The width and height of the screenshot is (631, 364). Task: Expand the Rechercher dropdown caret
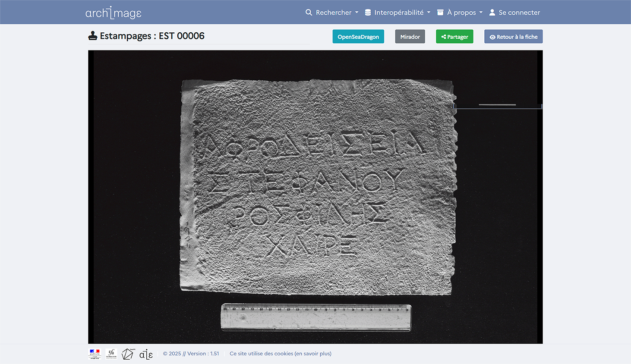pyautogui.click(x=357, y=13)
